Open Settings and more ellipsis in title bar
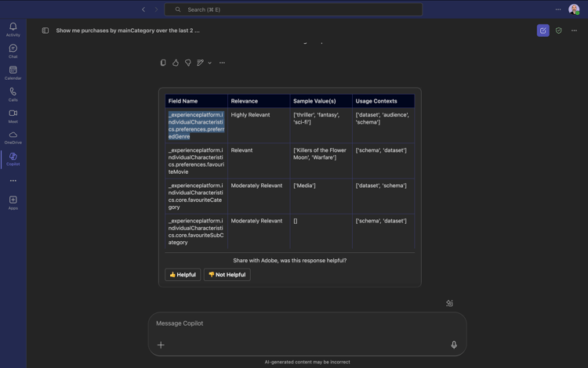The image size is (588, 368). tap(558, 9)
